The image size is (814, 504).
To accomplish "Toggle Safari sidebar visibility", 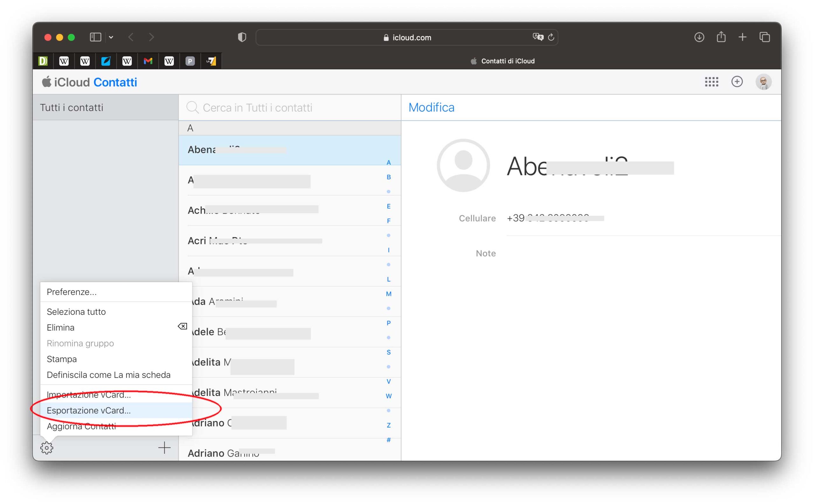I will tap(95, 37).
